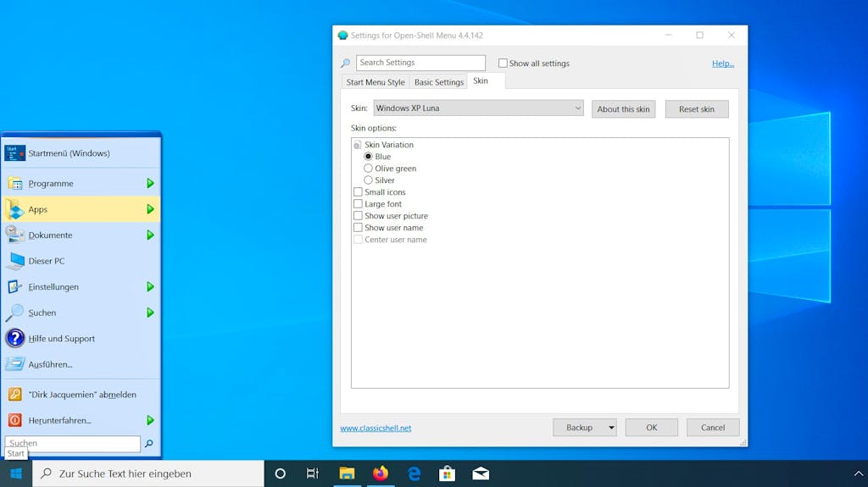This screenshot has width=868, height=487.
Task: Switch to Basic Settings tab
Action: click(439, 82)
